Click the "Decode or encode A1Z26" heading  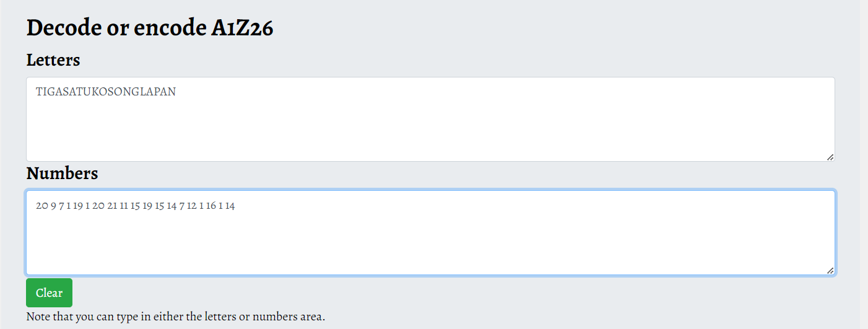point(149,28)
